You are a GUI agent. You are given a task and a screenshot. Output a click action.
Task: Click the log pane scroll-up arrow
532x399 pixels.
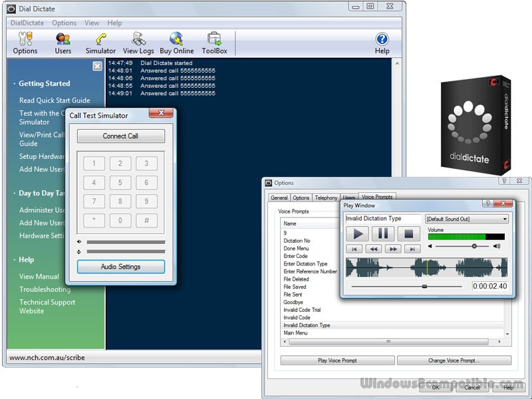point(396,63)
